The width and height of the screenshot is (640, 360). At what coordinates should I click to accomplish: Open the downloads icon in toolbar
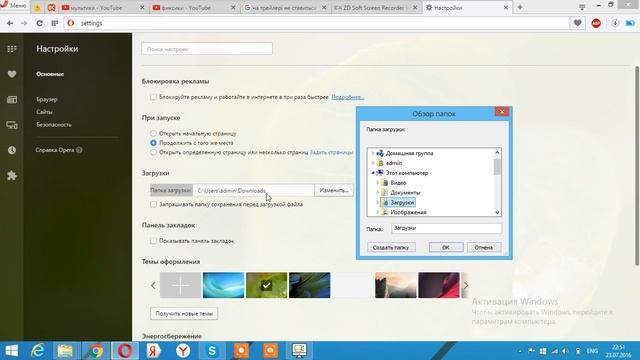click(x=615, y=23)
